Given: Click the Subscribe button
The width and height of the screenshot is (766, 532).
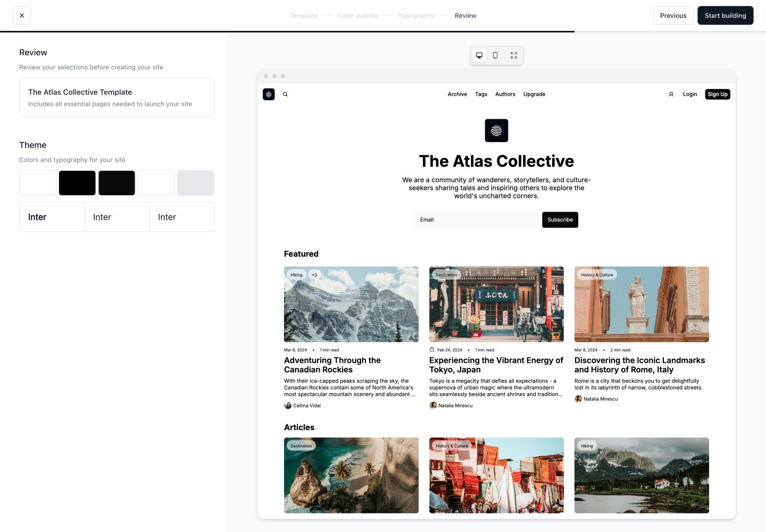Looking at the screenshot, I should (560, 220).
